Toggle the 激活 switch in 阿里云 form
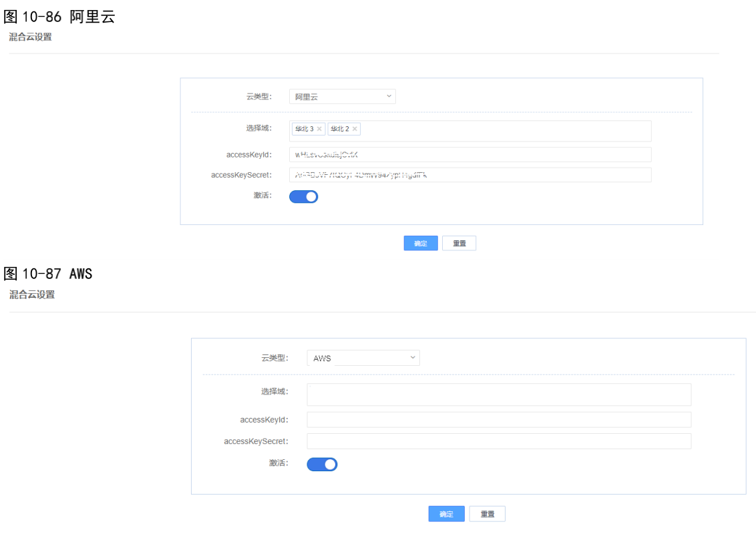The height and width of the screenshot is (534, 756). [304, 197]
